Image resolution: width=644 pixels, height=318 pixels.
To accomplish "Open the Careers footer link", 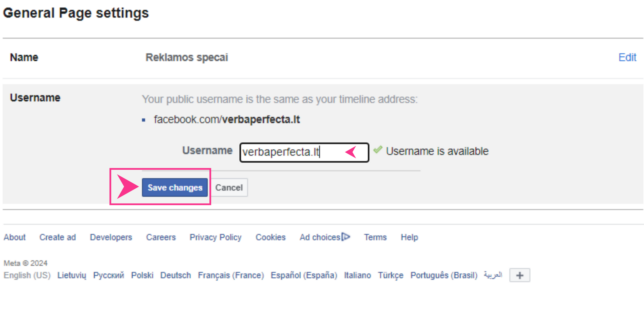I will [x=161, y=237].
